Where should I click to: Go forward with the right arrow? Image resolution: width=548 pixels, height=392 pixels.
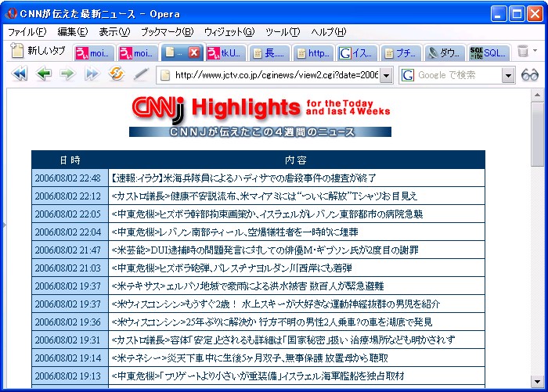coord(68,74)
